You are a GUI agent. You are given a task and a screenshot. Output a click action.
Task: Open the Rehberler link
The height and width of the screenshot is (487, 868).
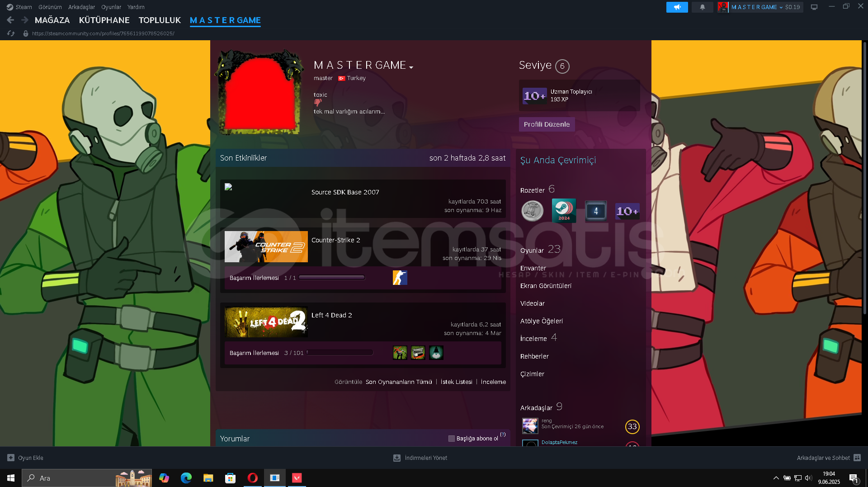click(x=534, y=356)
